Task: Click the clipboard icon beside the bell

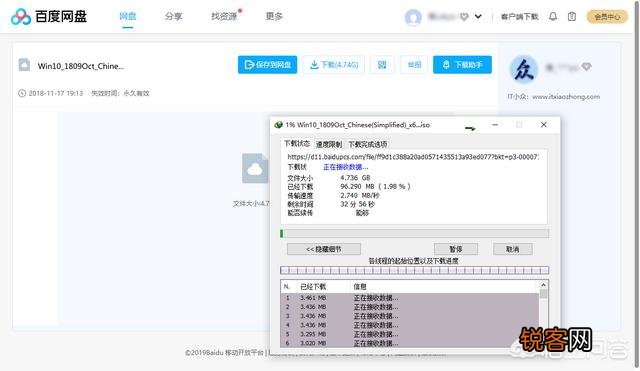Action: click(572, 16)
